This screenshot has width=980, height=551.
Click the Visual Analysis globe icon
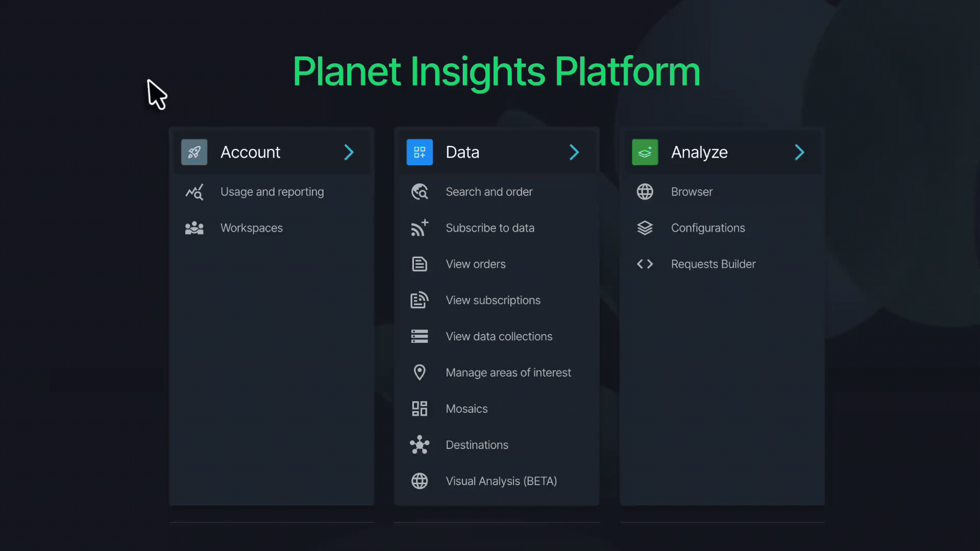pos(420,481)
